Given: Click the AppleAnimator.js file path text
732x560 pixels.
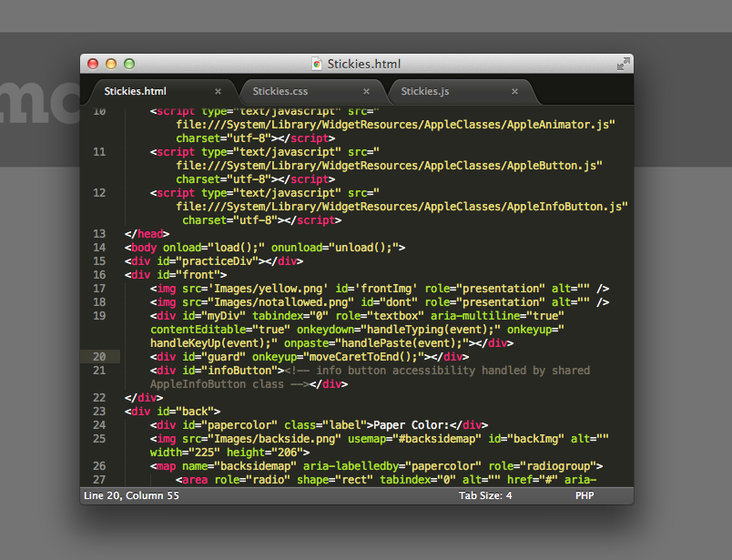Looking at the screenshot, I should (395, 125).
